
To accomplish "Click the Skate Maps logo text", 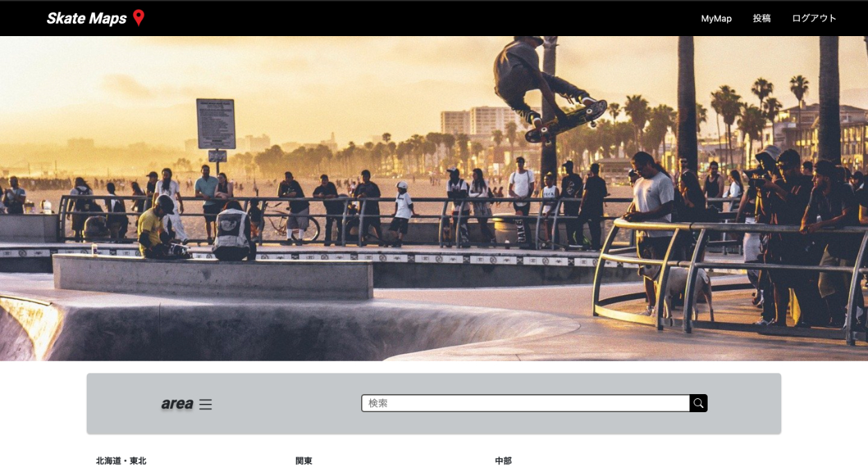I will click(86, 18).
